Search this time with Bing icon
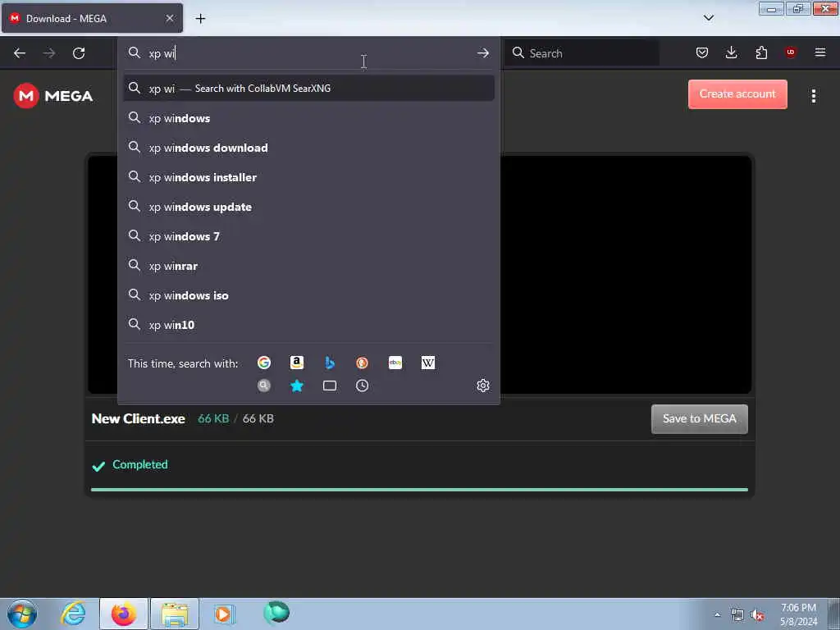 [330, 363]
